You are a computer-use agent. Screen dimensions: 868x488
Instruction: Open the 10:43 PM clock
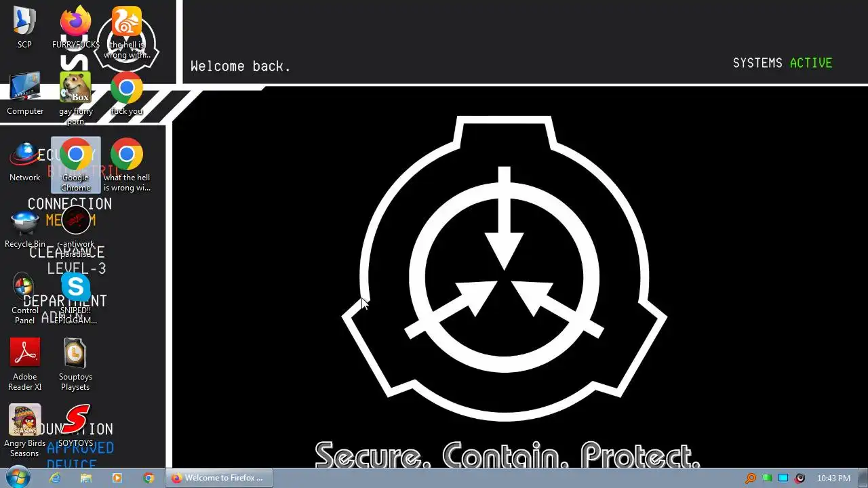pos(833,478)
